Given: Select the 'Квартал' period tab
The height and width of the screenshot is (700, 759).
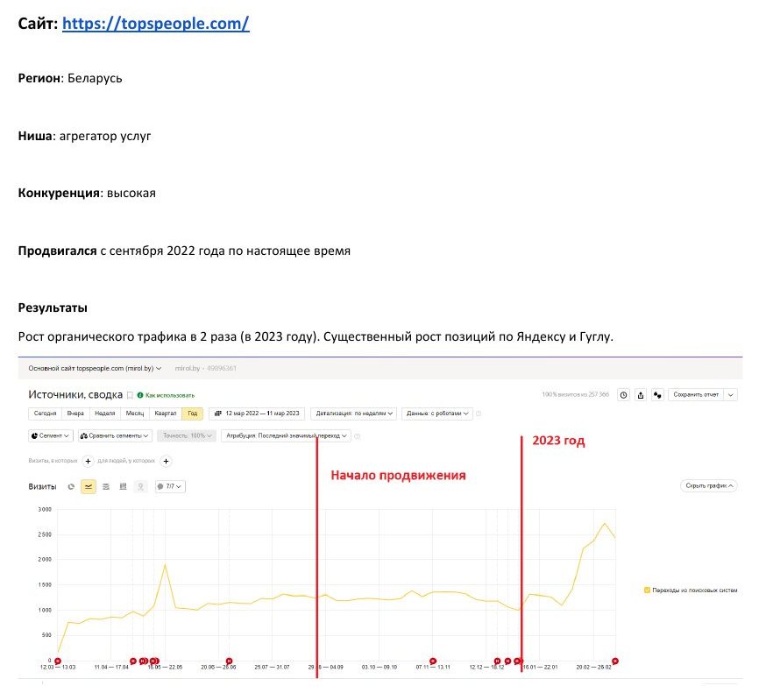Looking at the screenshot, I should click(166, 414).
